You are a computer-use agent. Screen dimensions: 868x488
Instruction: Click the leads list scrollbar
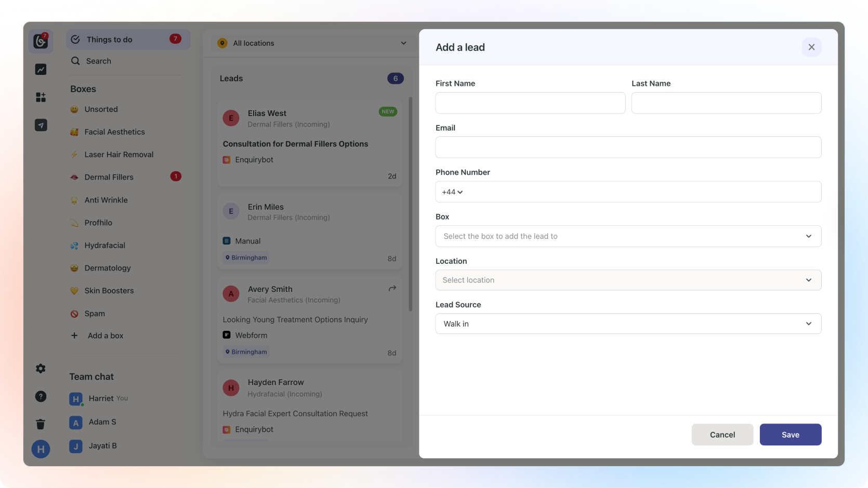pos(411,204)
